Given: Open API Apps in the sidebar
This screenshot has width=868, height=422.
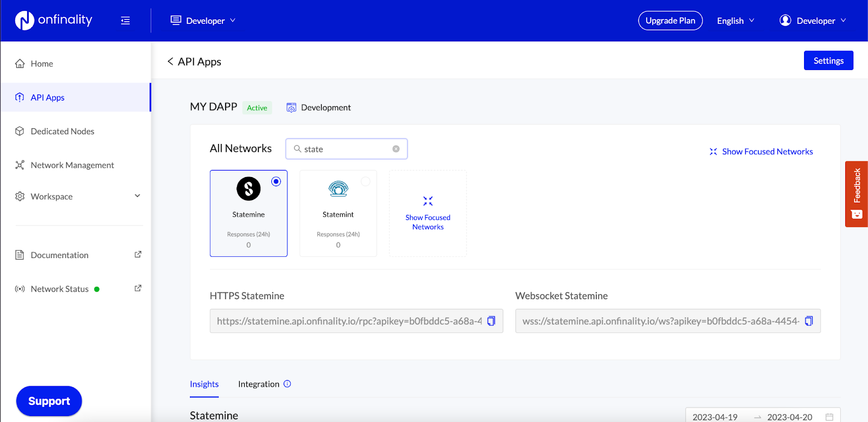Looking at the screenshot, I should (75, 97).
